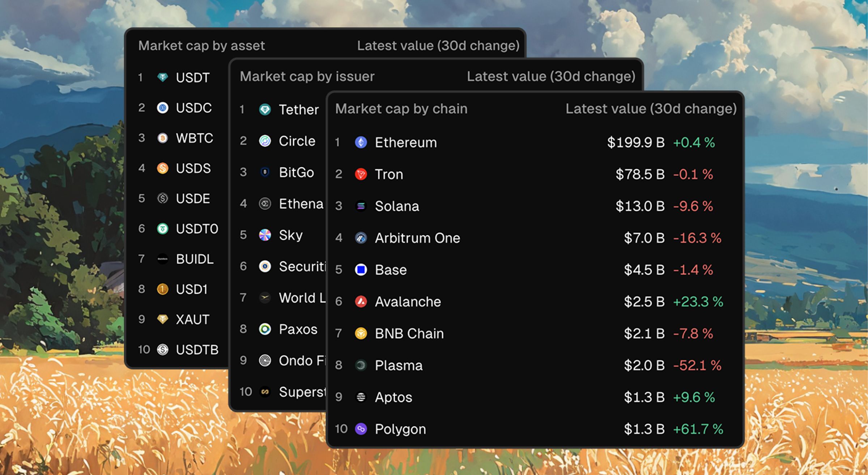The image size is (868, 475).
Task: Open the WBTC asset row
Action: point(177,138)
